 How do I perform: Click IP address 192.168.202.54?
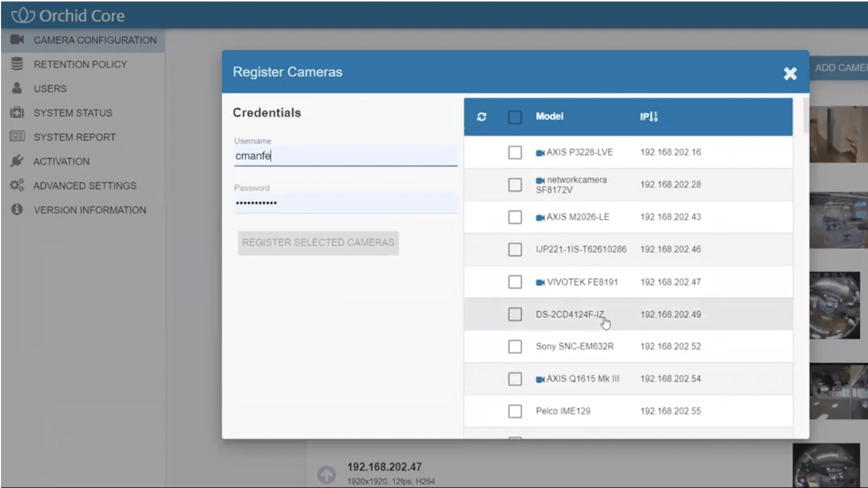(671, 379)
